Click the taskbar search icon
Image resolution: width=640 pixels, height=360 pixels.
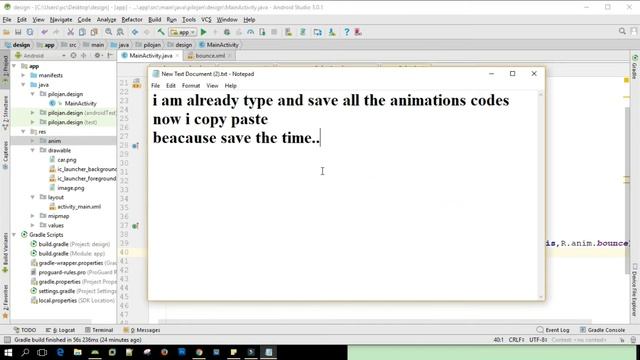point(25,352)
